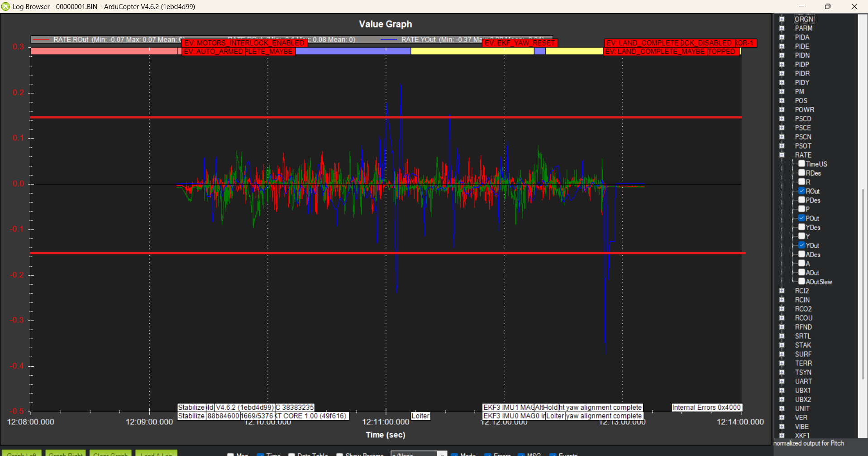Viewport: 868px width, 456px height.
Task: Click the EV: MOTORS_INTERLOCK_ENABLED event label
Action: tap(244, 43)
